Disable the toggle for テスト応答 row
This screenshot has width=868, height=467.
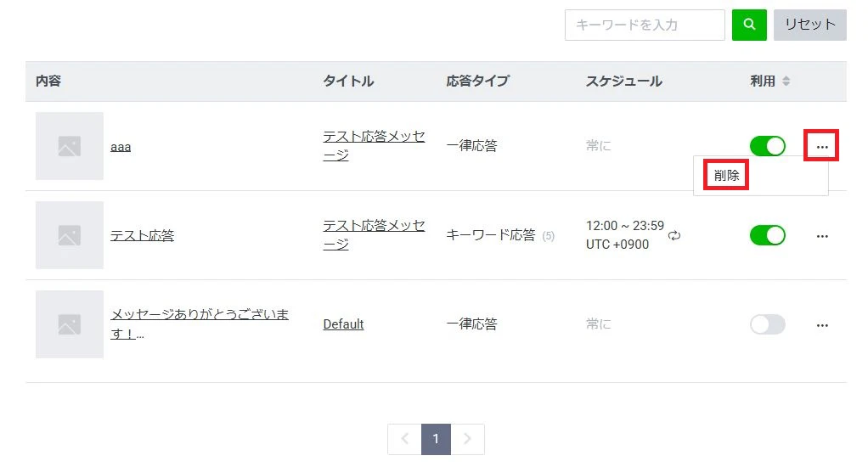click(767, 235)
